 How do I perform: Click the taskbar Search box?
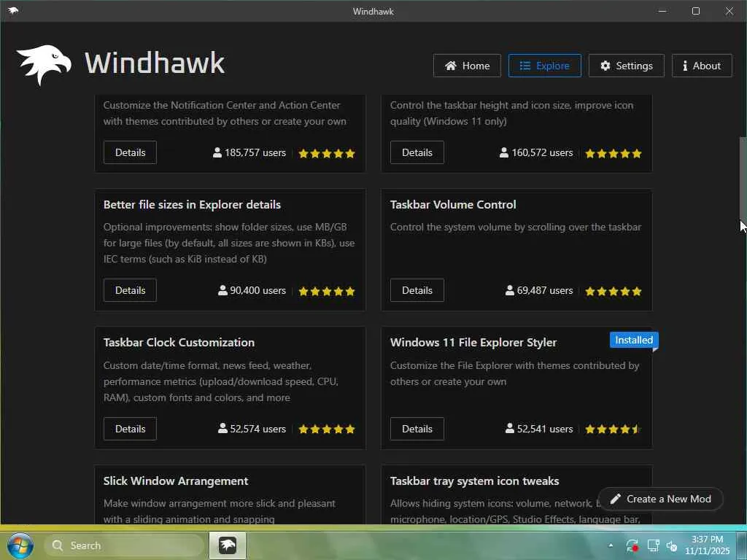pos(123,545)
